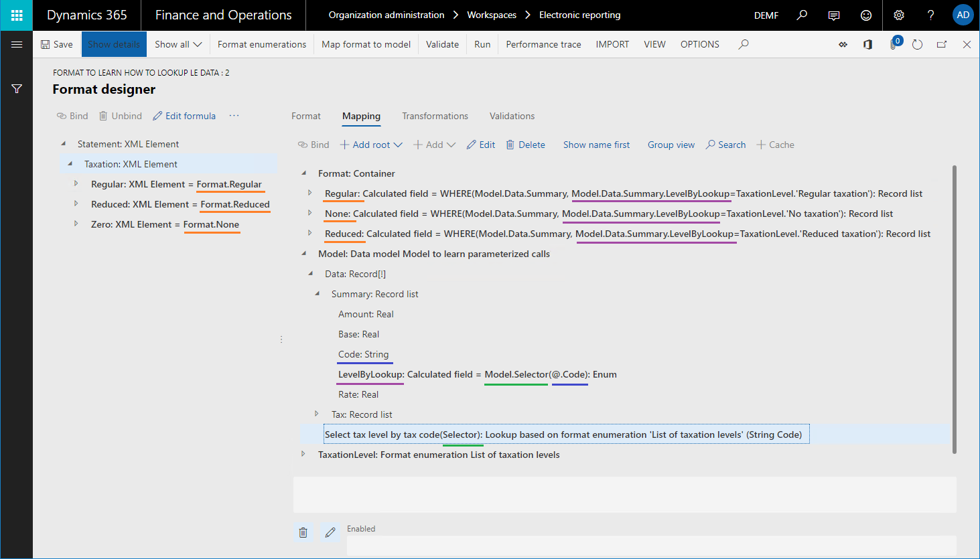The width and height of the screenshot is (980, 559).
Task: Click the smiley feedback icon
Action: (866, 15)
